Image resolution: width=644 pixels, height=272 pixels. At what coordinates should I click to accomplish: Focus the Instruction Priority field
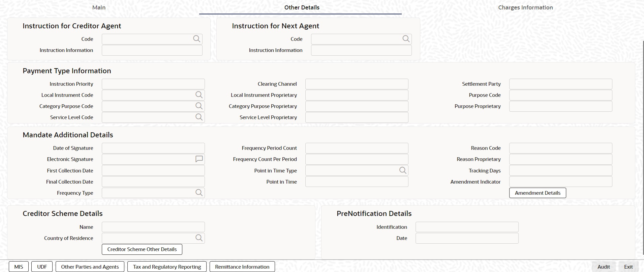(x=153, y=84)
